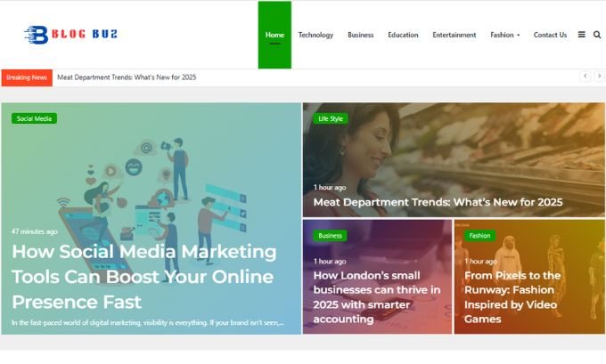
Task: Select the Fashion category tag on card
Action: [479, 236]
